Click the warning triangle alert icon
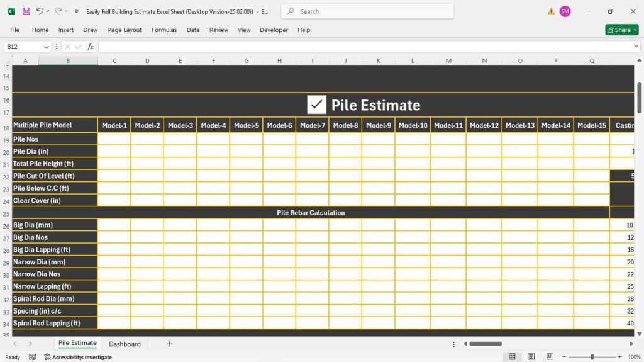644x362 pixels. tap(551, 11)
